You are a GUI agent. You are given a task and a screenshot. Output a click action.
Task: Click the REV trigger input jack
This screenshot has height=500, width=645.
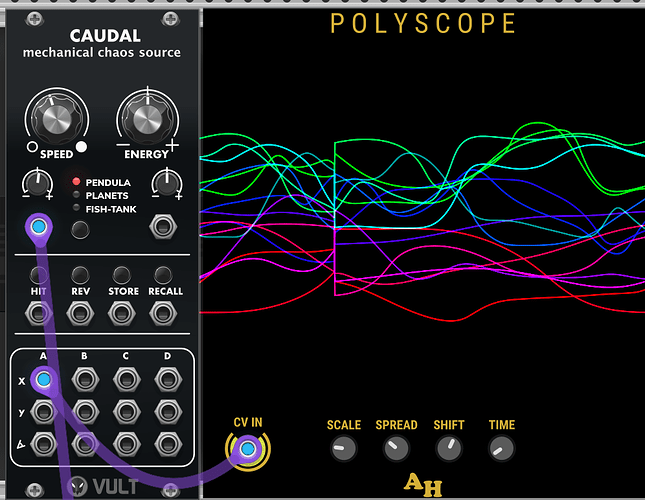coord(80,314)
